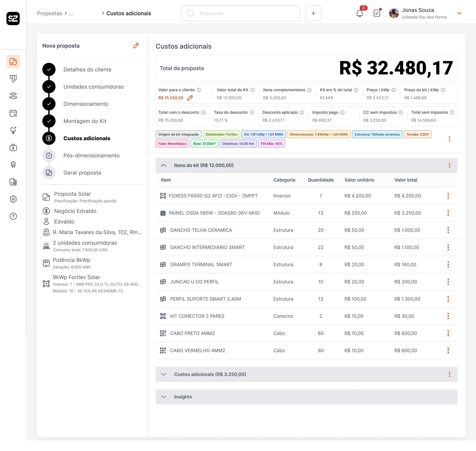476x451 pixels.
Task: Open the settings gear icon in sidebar
Action: [13, 199]
